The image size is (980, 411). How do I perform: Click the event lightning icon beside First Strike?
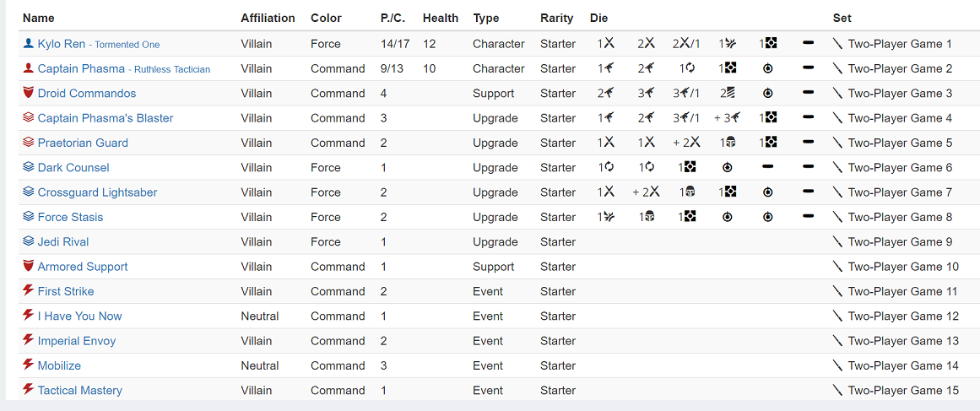[x=28, y=290]
